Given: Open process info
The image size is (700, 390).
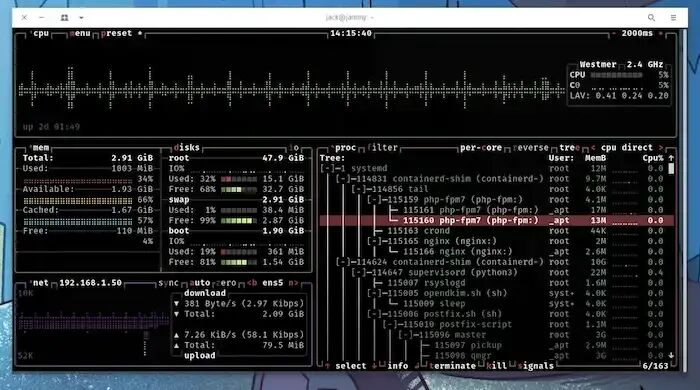Looking at the screenshot, I should tap(397, 366).
